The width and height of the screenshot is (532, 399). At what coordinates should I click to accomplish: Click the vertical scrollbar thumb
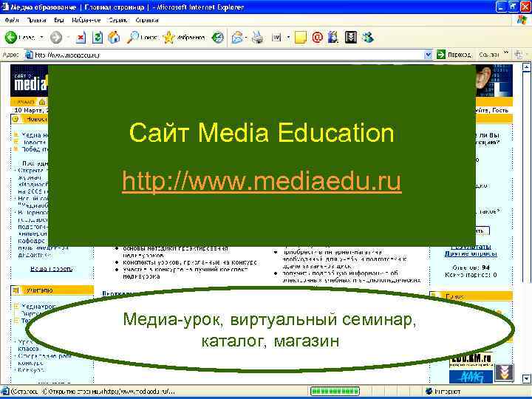[x=526, y=177]
